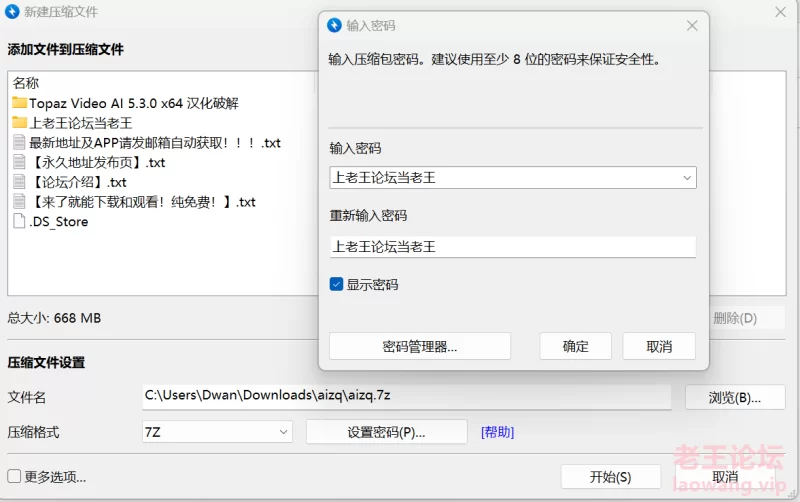Image resolution: width=800 pixels, height=502 pixels.
Task: Click the 文件名 path field with aizq.7z
Action: click(x=407, y=396)
